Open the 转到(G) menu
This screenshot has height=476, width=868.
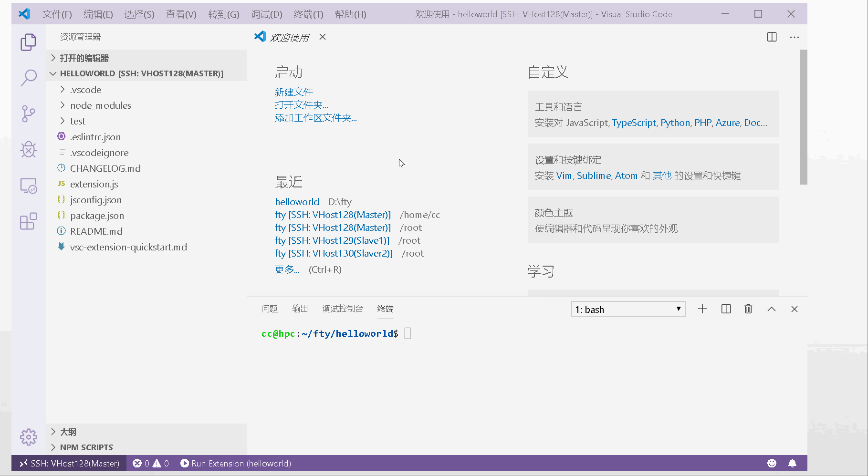[224, 14]
